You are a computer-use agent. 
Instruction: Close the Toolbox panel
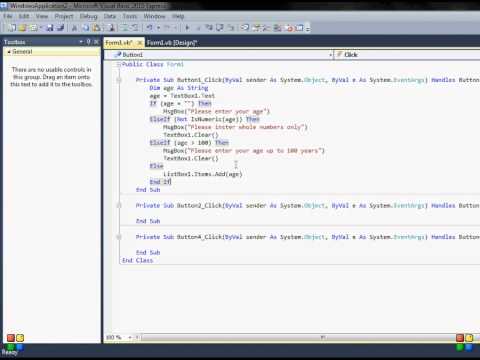coord(96,42)
